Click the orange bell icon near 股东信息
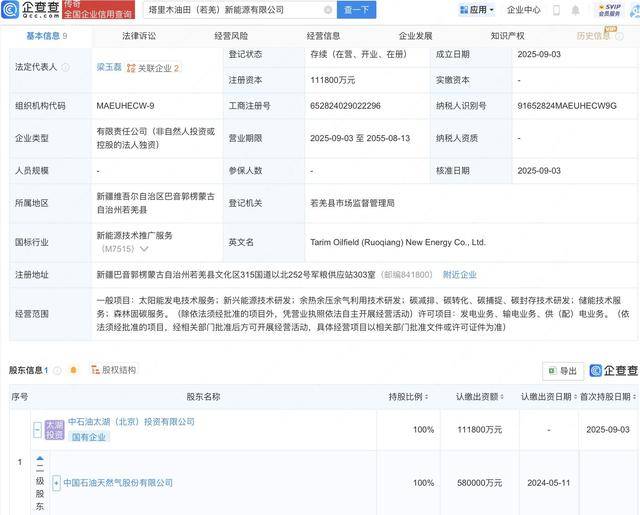Image resolution: width=640 pixels, height=515 pixels. [x=73, y=370]
